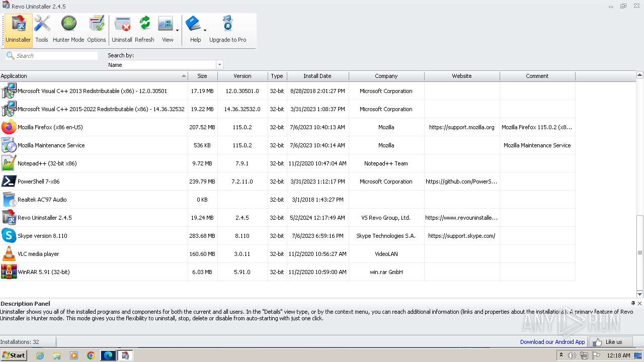Expand the Help dropdown arrow
This screenshot has width=644, height=362.
[205, 31]
